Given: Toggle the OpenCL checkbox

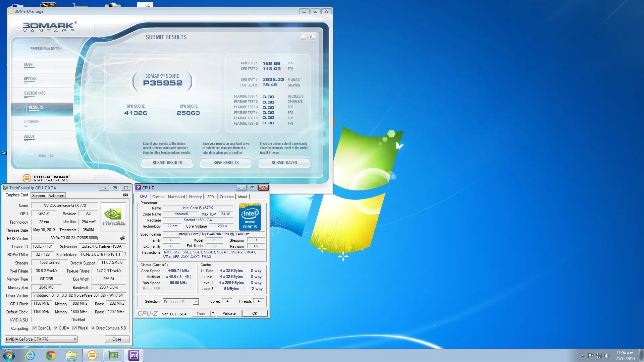Looking at the screenshot, I should click(35, 328).
